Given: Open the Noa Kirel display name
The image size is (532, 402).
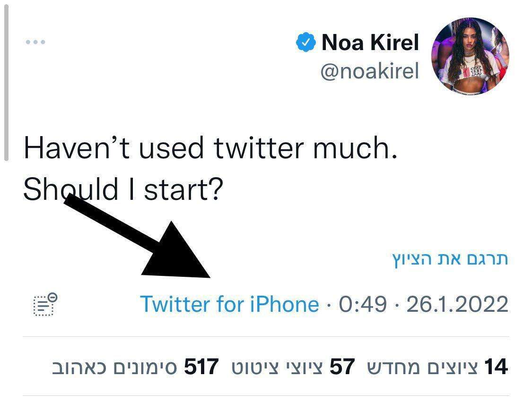Looking at the screenshot, I should (x=370, y=43).
